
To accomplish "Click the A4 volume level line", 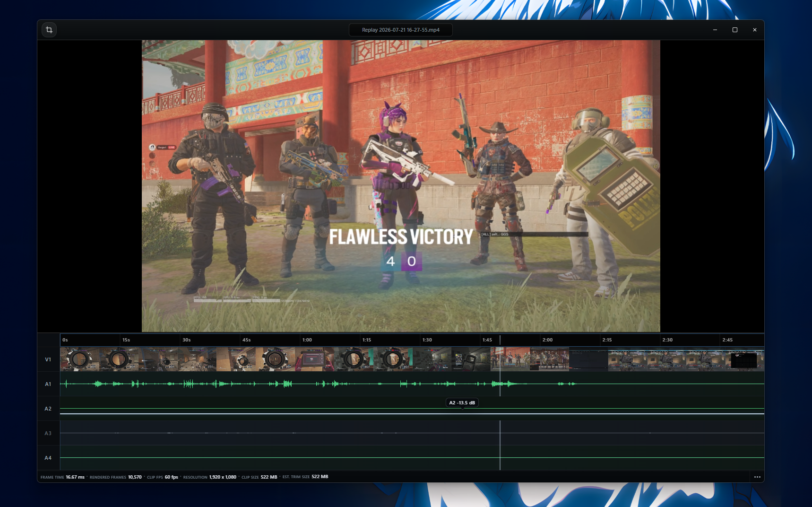I will 412,457.
